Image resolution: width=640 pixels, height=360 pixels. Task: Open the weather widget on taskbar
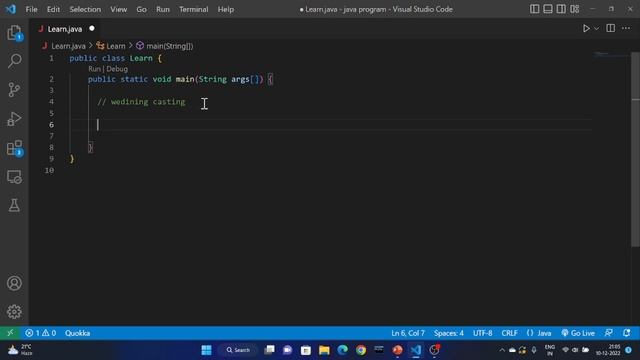click(20, 350)
